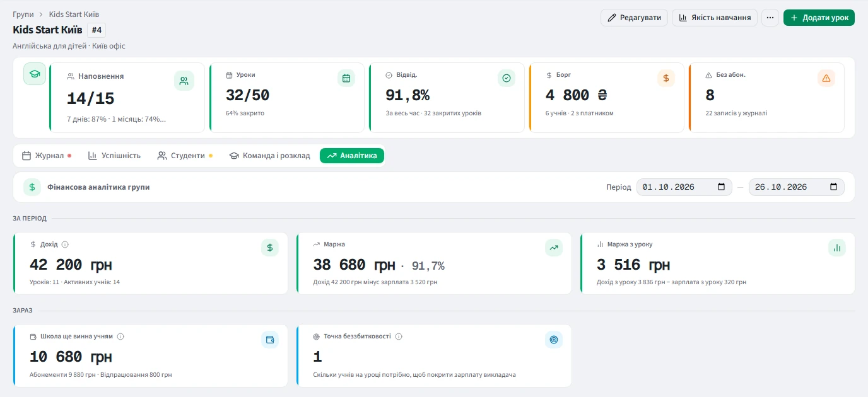Click the 42 200 грн income value

(71, 265)
